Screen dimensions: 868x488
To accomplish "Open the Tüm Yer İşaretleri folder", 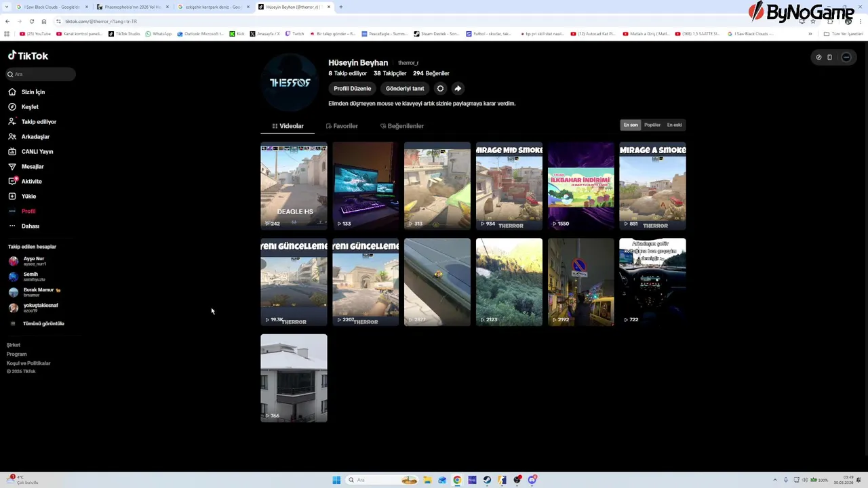I will (x=844, y=33).
